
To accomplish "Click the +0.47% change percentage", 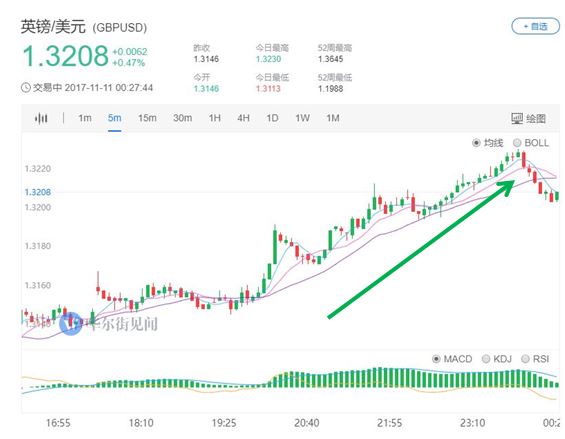I will coord(129,63).
